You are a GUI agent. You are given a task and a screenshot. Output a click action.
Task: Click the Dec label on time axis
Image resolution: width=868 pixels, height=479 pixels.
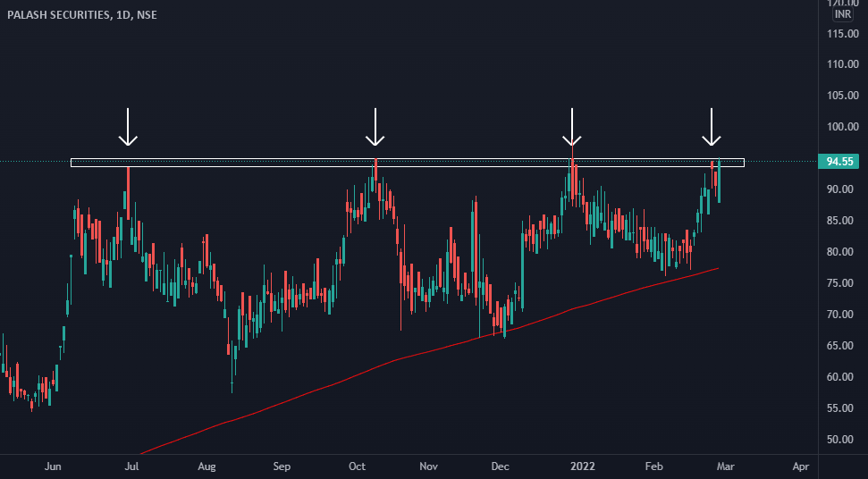(500, 466)
